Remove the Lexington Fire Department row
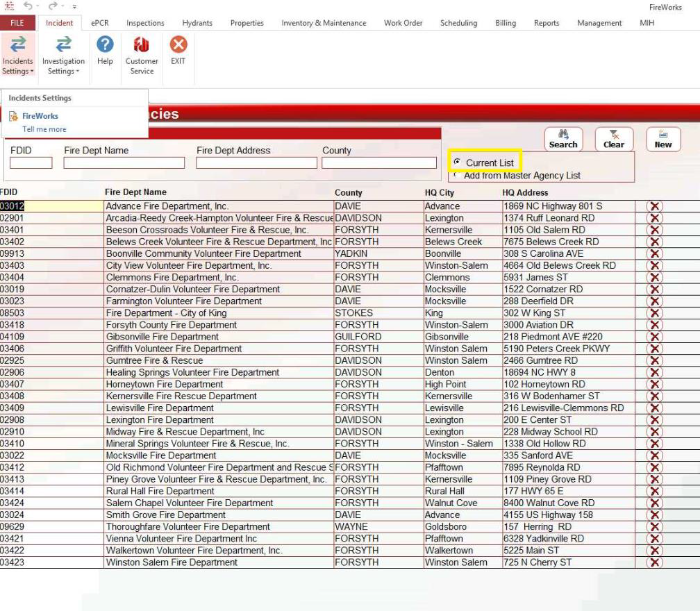 pyautogui.click(x=654, y=420)
